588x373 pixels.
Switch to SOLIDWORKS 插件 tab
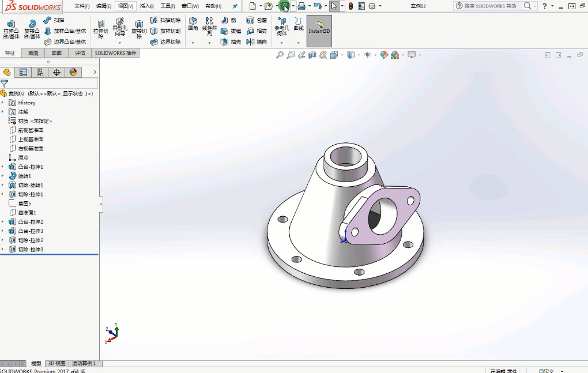(x=115, y=53)
